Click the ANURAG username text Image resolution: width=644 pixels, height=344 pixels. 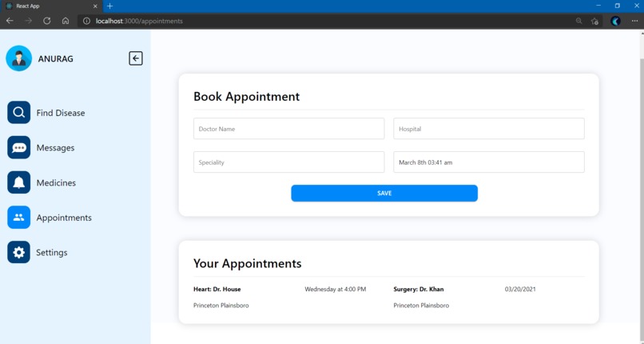[55, 58]
